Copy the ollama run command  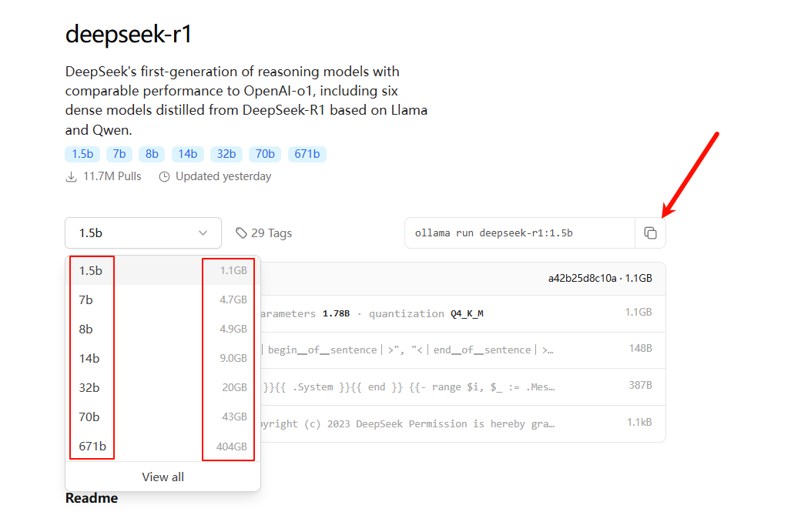[650, 233]
